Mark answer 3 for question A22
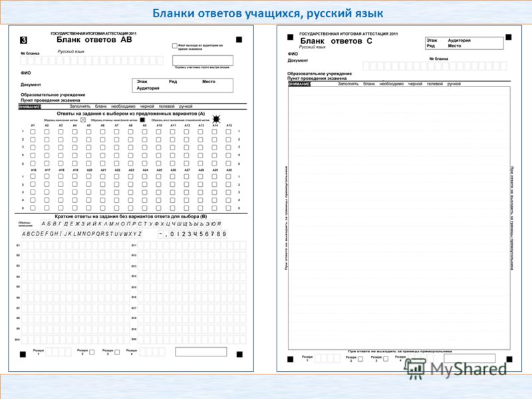 [x=117, y=192]
